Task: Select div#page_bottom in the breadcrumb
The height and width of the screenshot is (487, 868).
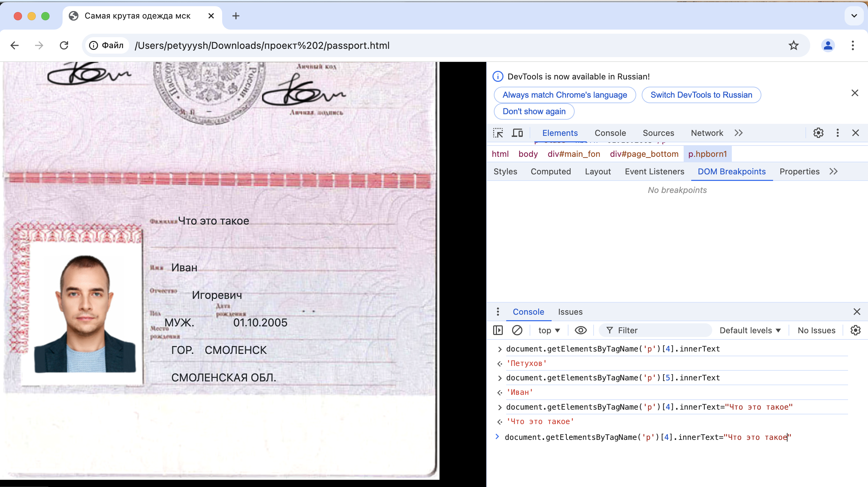Action: (644, 154)
